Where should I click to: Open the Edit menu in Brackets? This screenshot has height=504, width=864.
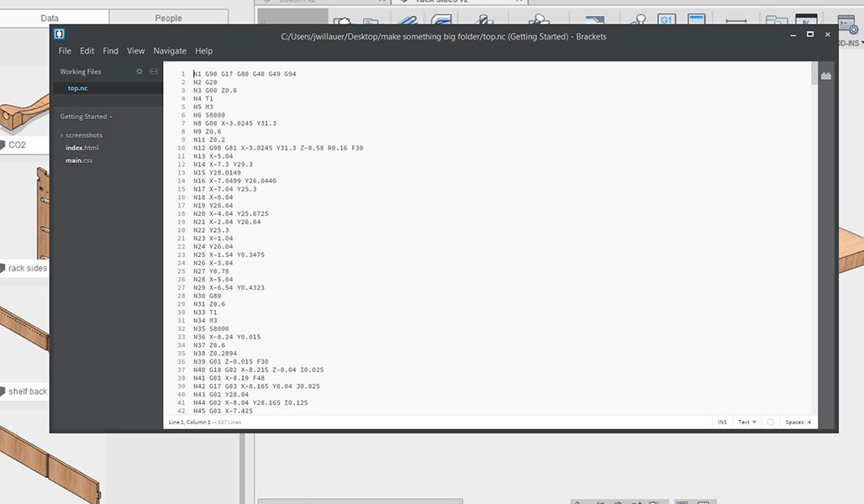pos(87,50)
